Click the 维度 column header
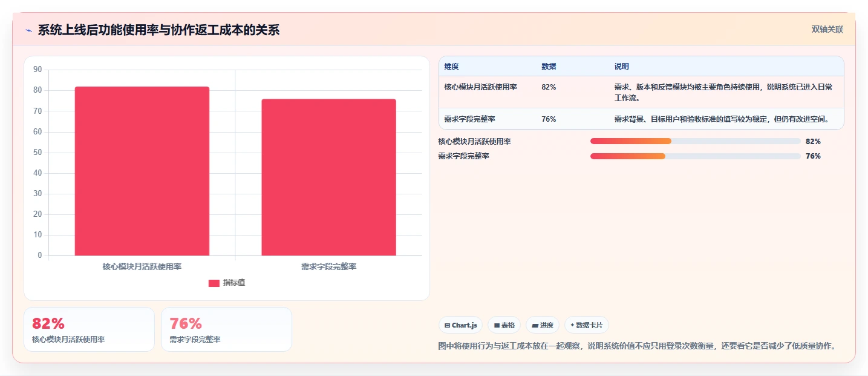 coord(451,67)
